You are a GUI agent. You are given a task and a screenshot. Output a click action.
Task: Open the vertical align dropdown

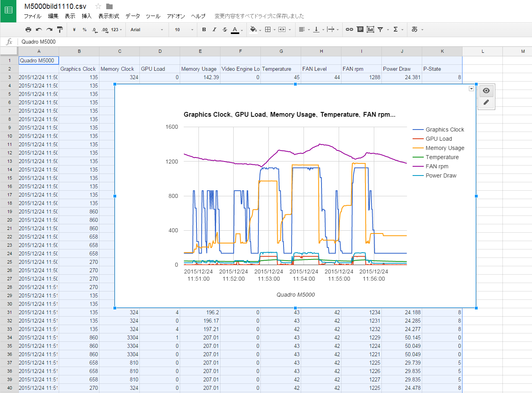318,30
